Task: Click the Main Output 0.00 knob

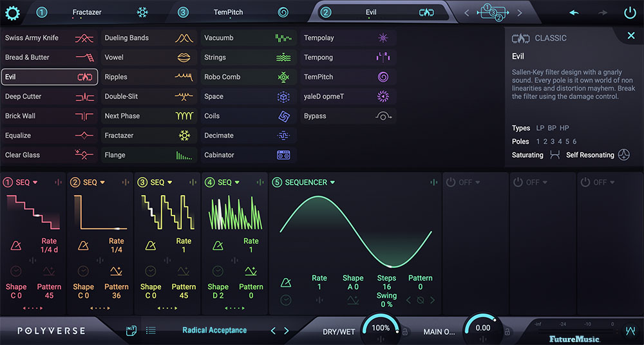Action: pyautogui.click(x=483, y=328)
